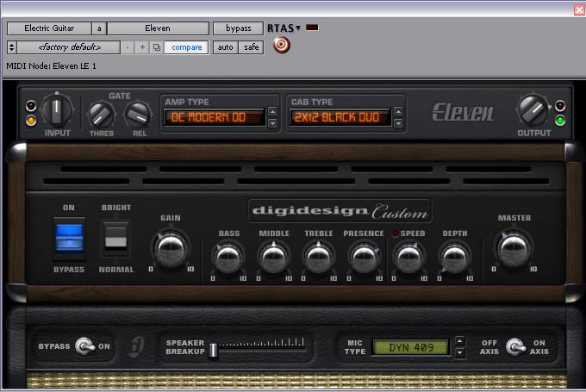Click the TREBLE knob

318,258
